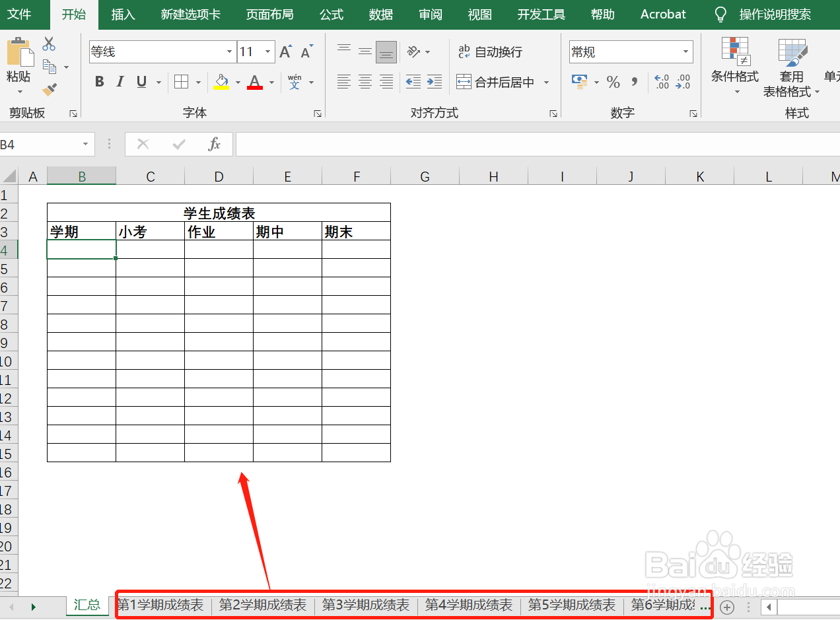The height and width of the screenshot is (620, 840).
Task: Align text right
Action: 386,82
